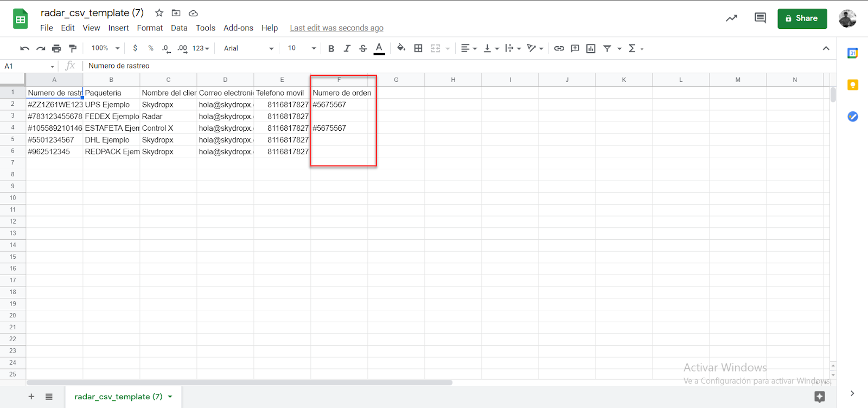Click the undo arrow icon

tap(24, 48)
